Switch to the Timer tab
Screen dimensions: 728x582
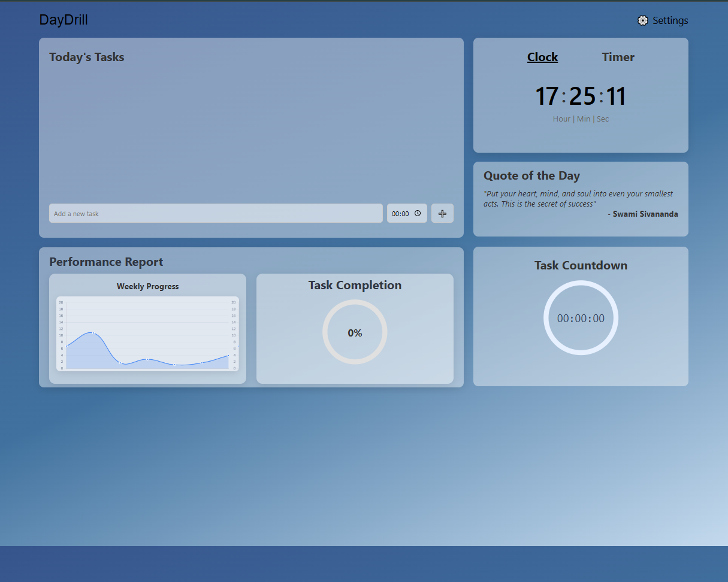tap(618, 57)
